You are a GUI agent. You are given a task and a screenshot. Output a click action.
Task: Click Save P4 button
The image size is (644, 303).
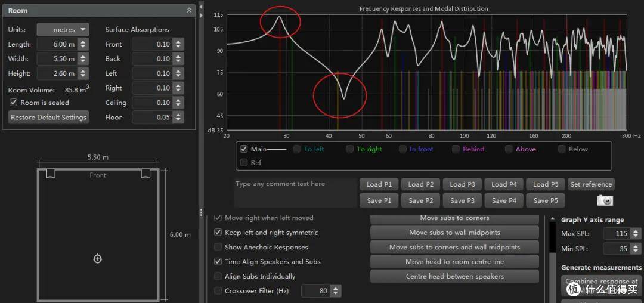(504, 200)
